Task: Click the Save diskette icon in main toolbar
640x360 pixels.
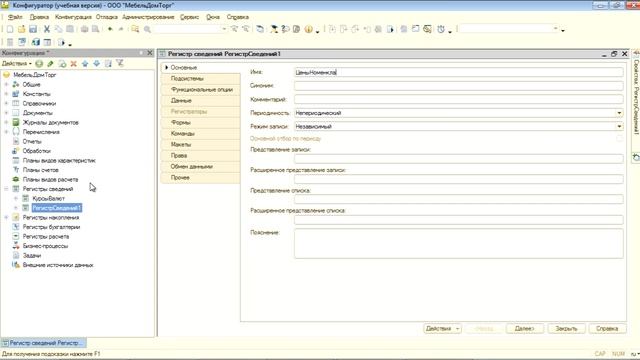Action: pyautogui.click(x=33, y=29)
